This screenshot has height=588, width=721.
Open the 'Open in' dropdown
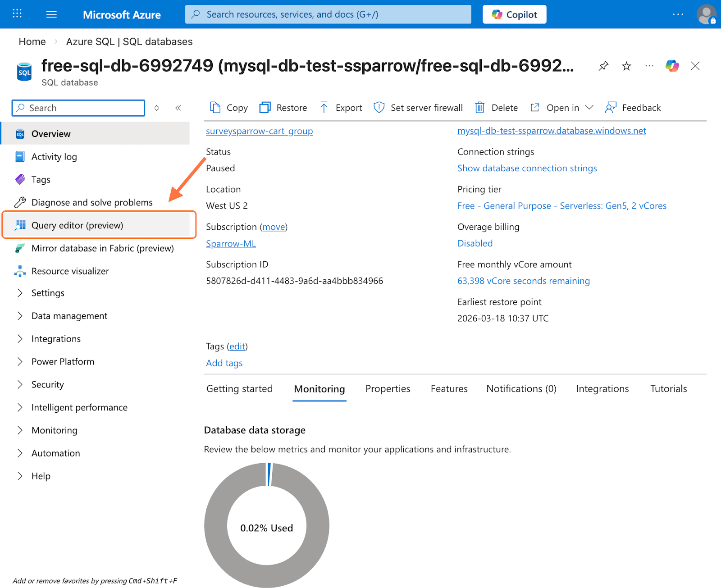click(562, 108)
